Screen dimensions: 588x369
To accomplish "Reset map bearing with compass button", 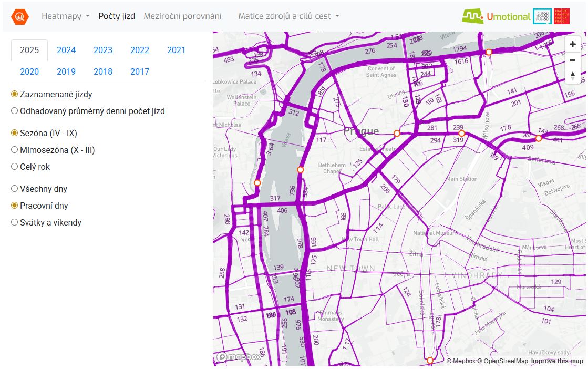I will [572, 75].
